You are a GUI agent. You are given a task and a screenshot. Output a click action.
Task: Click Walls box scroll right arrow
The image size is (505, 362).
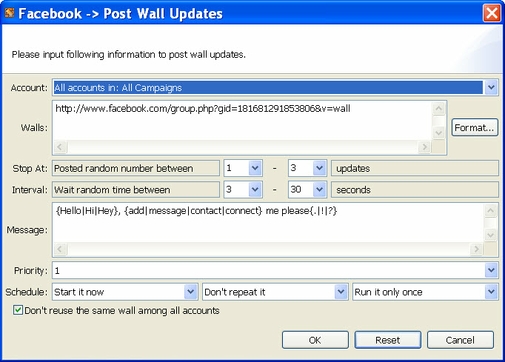coord(424,147)
